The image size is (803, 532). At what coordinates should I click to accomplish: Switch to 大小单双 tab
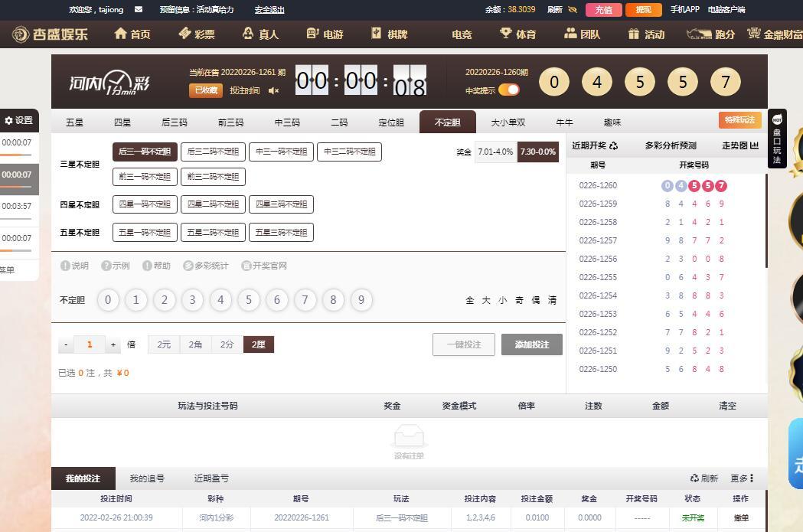click(x=508, y=122)
